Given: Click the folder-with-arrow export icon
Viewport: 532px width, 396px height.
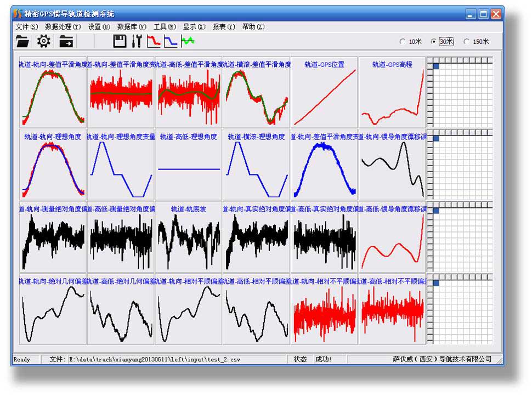Looking at the screenshot, I should (x=66, y=41).
